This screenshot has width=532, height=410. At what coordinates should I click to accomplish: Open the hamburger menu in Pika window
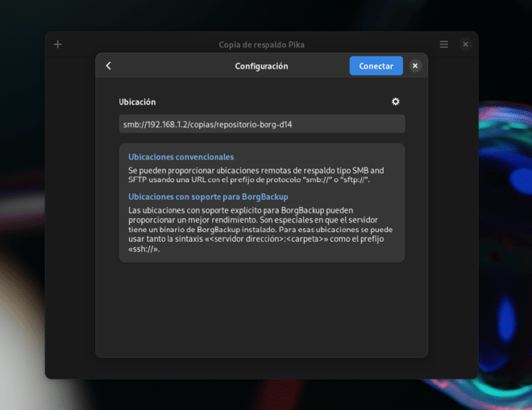coord(444,44)
